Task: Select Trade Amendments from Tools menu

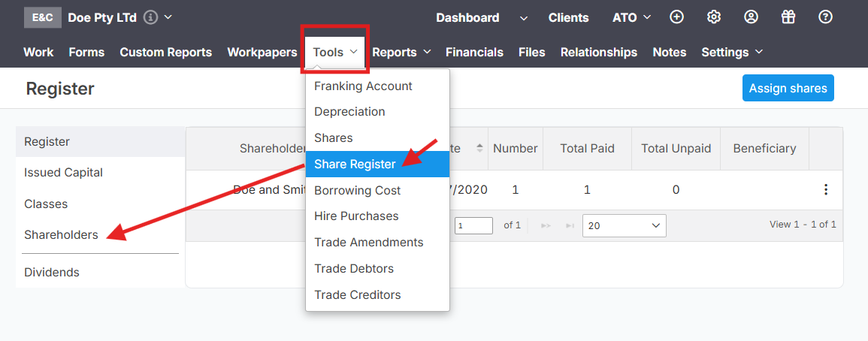Action: pyautogui.click(x=377, y=243)
